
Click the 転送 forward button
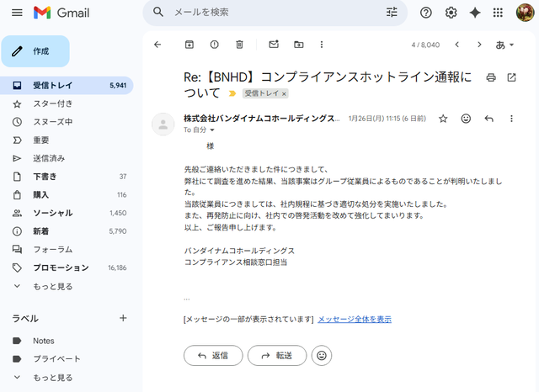(277, 356)
